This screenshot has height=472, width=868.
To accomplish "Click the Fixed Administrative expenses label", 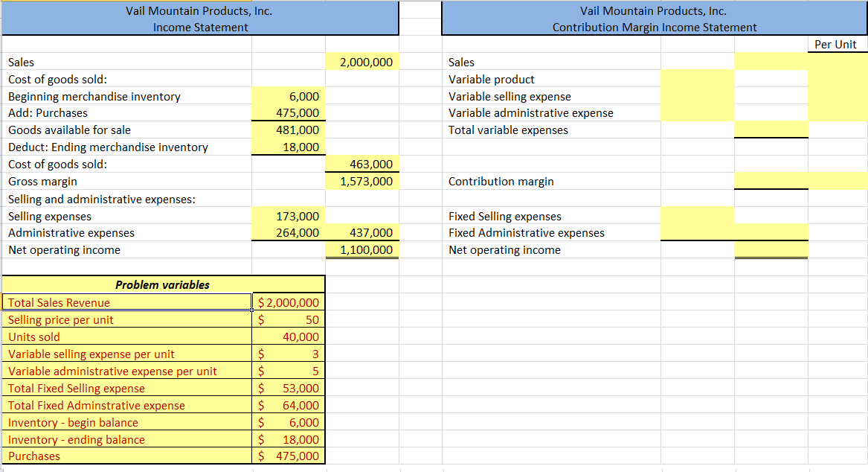I will pyautogui.click(x=527, y=233).
